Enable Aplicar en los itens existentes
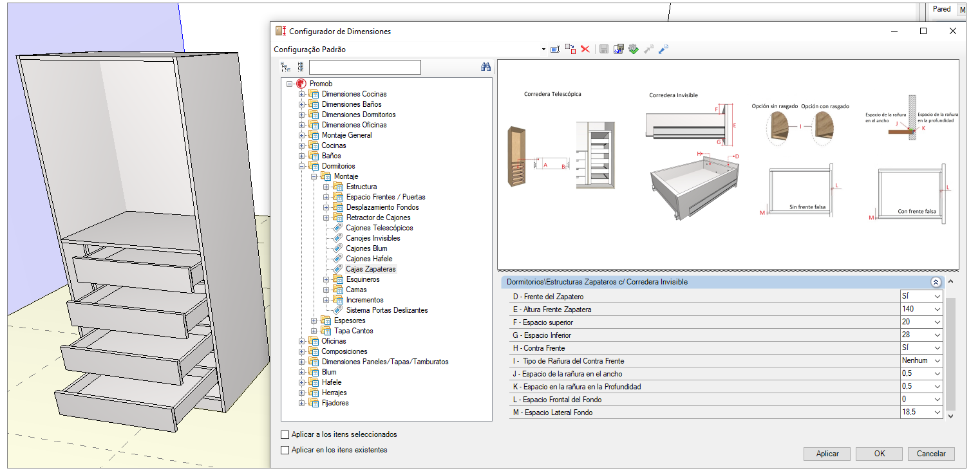This screenshot has height=473, width=980. (285, 450)
